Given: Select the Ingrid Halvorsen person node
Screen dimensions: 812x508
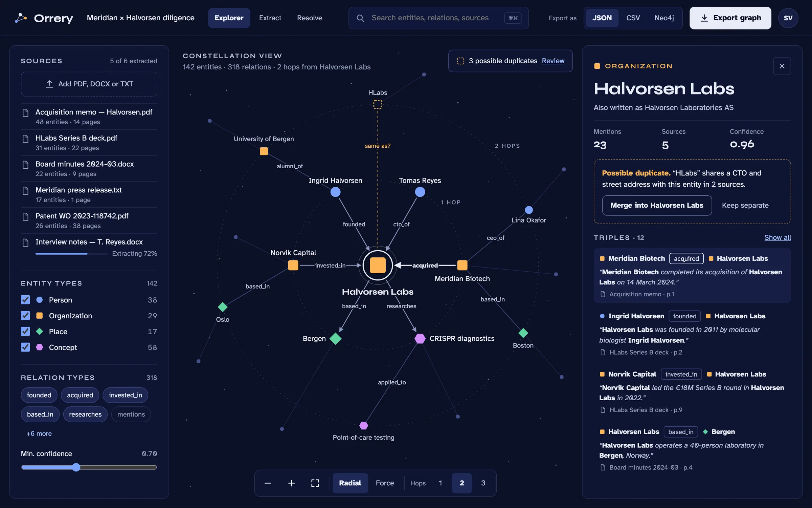Looking at the screenshot, I should 335,192.
